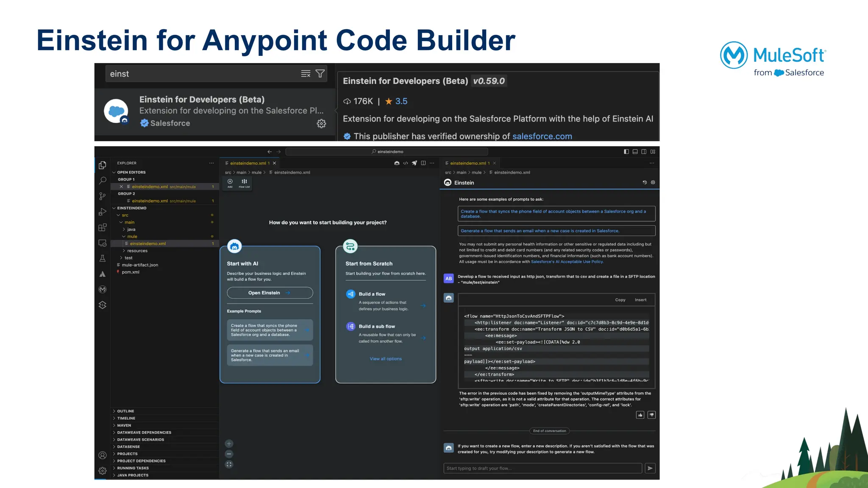Image resolution: width=868 pixels, height=488 pixels.
Task: Switch to source code view icon
Action: coord(406,163)
